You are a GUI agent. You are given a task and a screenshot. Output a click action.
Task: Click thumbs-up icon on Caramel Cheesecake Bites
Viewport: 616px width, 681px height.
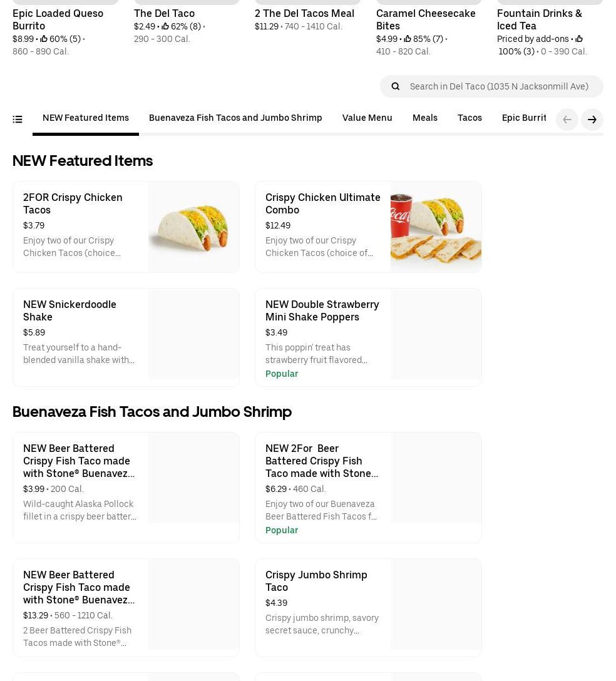(x=408, y=39)
